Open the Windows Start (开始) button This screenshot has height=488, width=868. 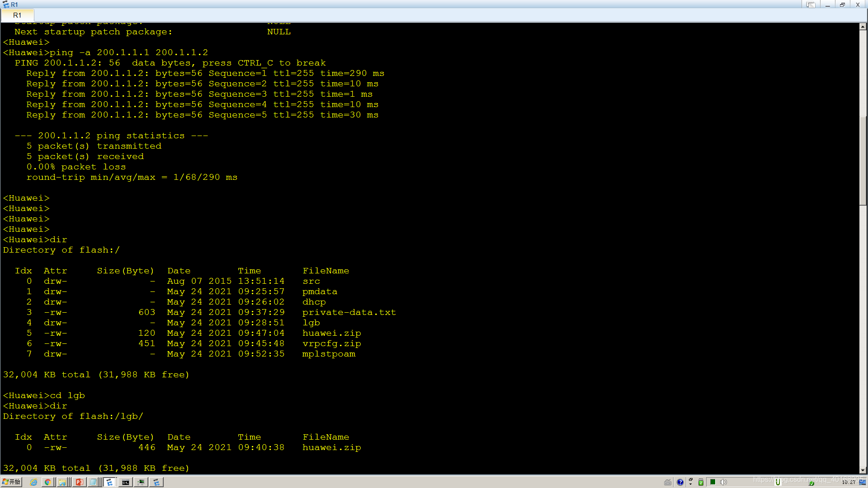click(x=11, y=482)
